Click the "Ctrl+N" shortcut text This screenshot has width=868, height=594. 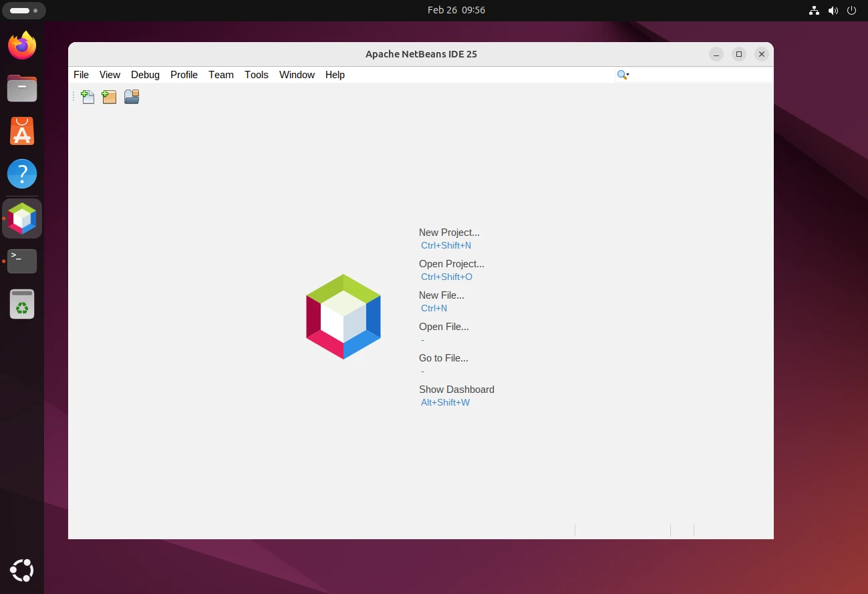[434, 308]
